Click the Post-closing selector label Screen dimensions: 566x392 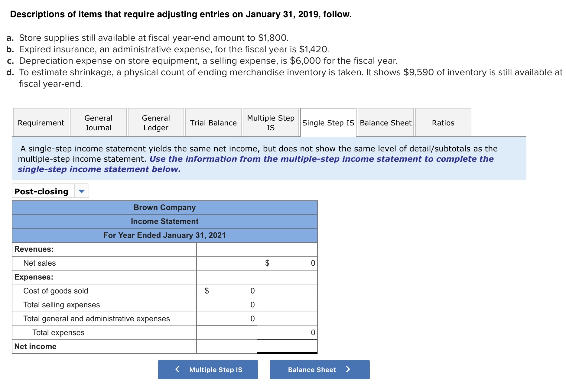[x=41, y=191]
